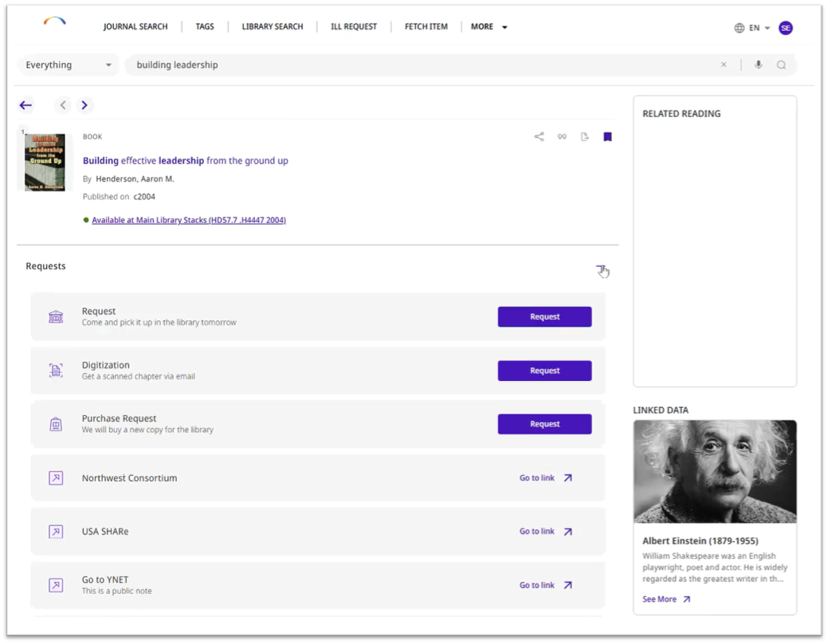Click the citation quote icon
Screen dimensions: 828x644
click(562, 137)
